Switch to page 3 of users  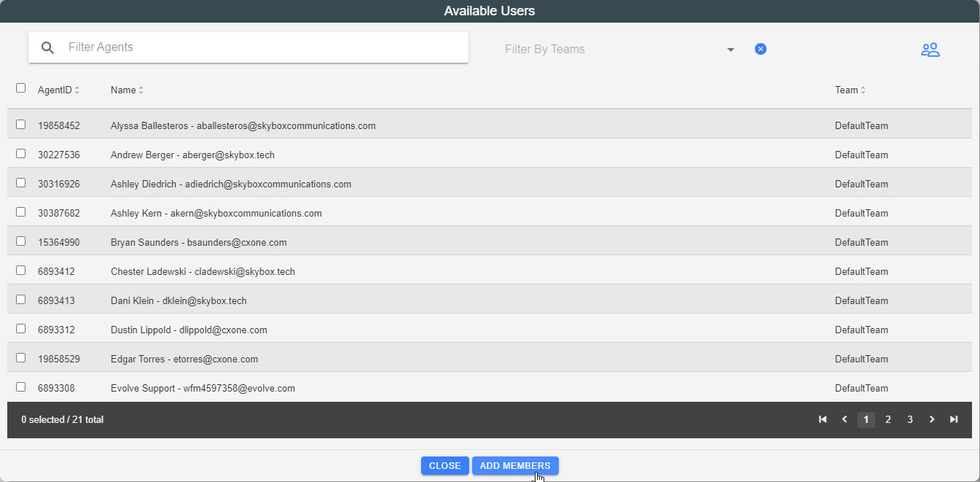[x=910, y=419]
